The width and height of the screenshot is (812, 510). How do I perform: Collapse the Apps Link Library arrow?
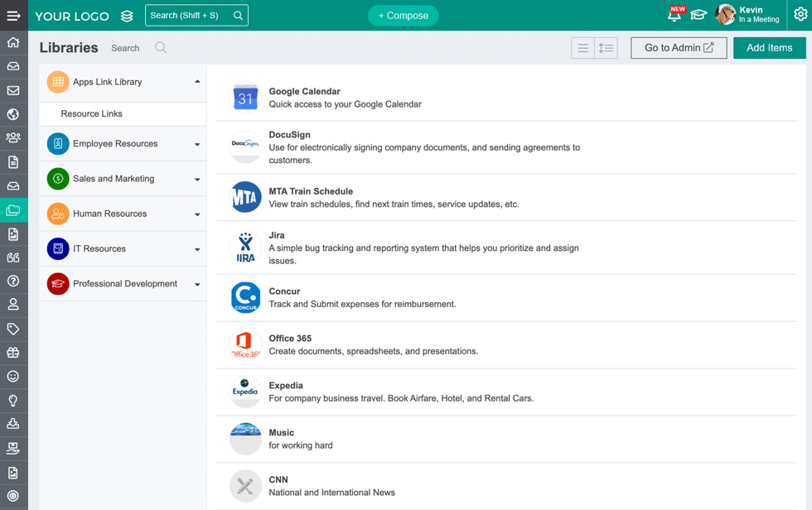coord(197,82)
